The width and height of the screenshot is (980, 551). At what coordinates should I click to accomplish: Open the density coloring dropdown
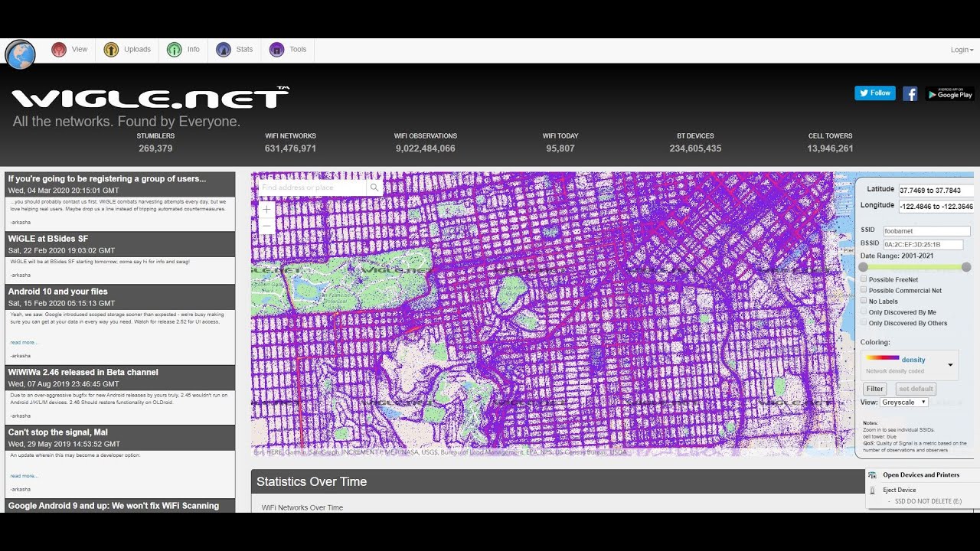pyautogui.click(x=910, y=364)
